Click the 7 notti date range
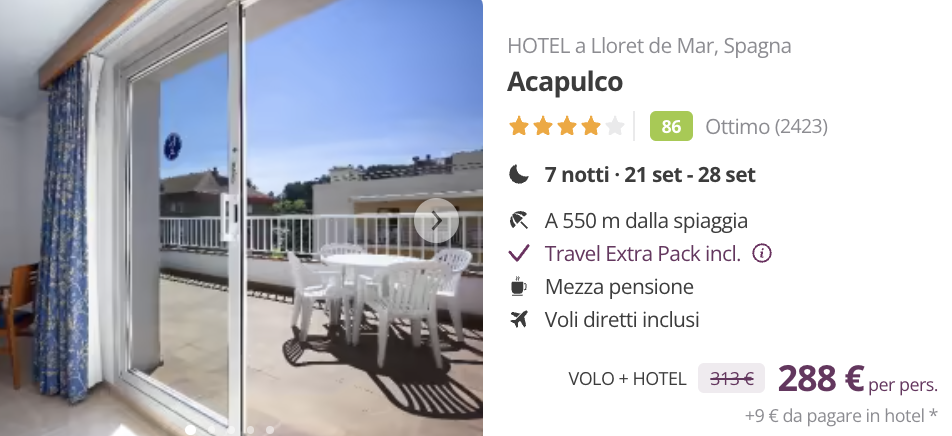The width and height of the screenshot is (952, 436). pyautogui.click(x=650, y=175)
